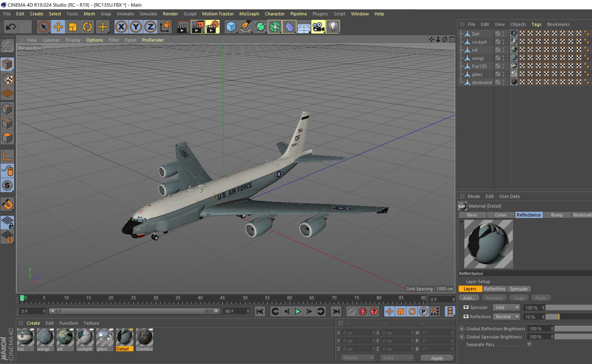This screenshot has width=592, height=364.
Task: Click the Undo arrow icon
Action: pyautogui.click(x=11, y=27)
